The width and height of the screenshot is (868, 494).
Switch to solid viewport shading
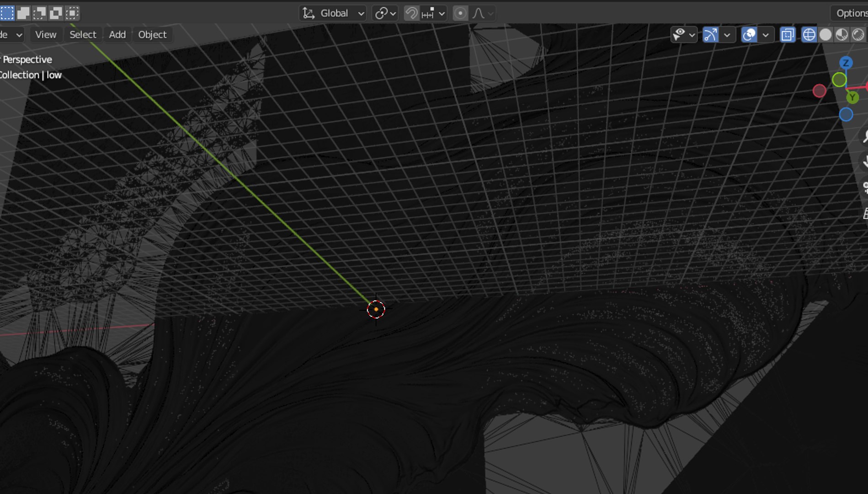point(825,35)
